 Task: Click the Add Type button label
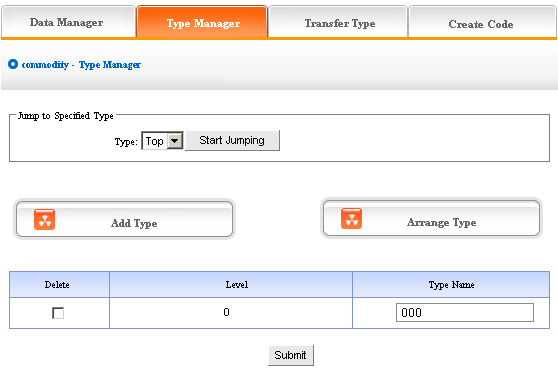(134, 223)
